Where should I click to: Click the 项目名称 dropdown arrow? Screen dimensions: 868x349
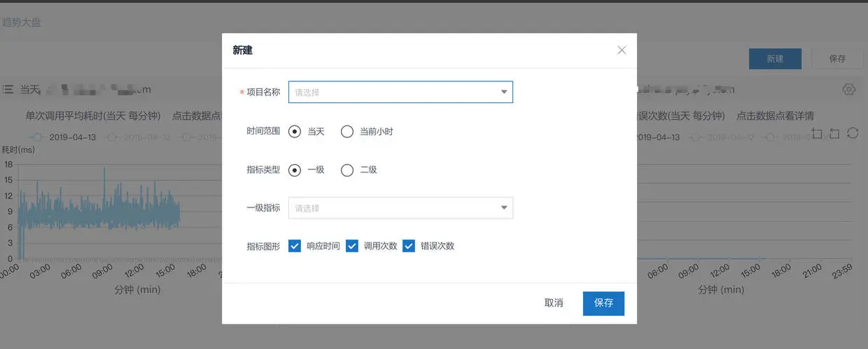point(504,92)
